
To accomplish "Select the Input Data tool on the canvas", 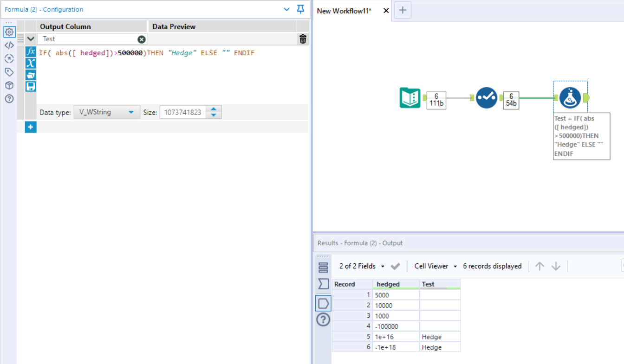I will (410, 98).
